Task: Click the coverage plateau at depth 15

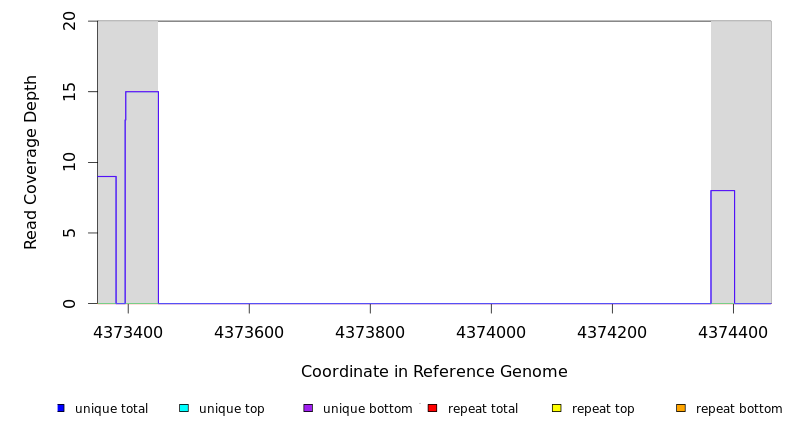Action: coord(142,92)
